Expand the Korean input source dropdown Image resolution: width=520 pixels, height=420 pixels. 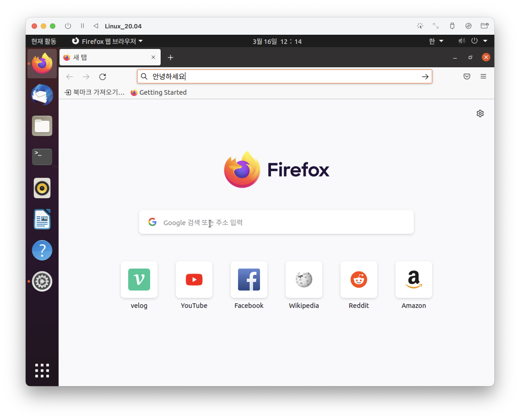point(436,41)
